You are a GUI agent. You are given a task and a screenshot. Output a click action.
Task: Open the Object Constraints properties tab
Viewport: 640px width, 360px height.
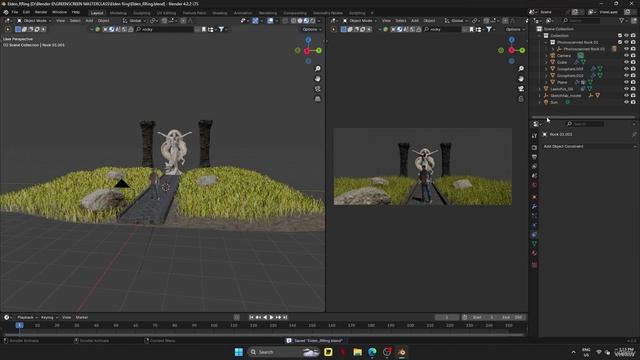pos(534,235)
